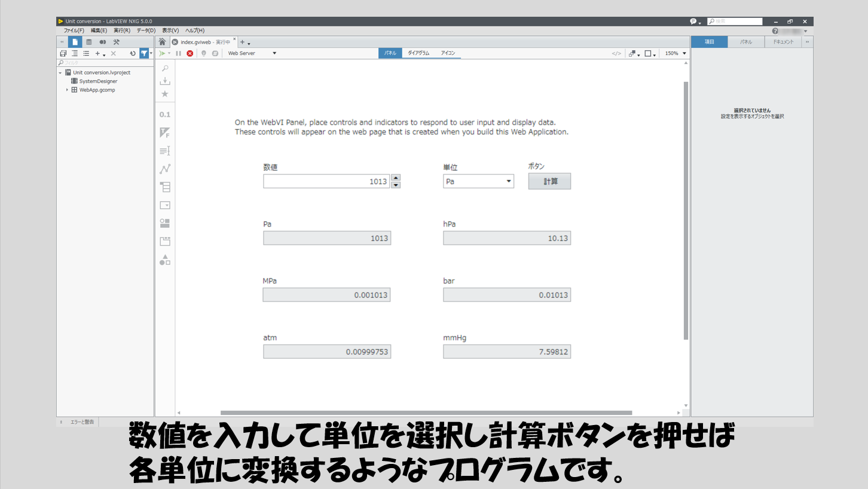Screen dimensions: 868x489
Task: Open the ファイル(F) menu
Action: point(74,30)
